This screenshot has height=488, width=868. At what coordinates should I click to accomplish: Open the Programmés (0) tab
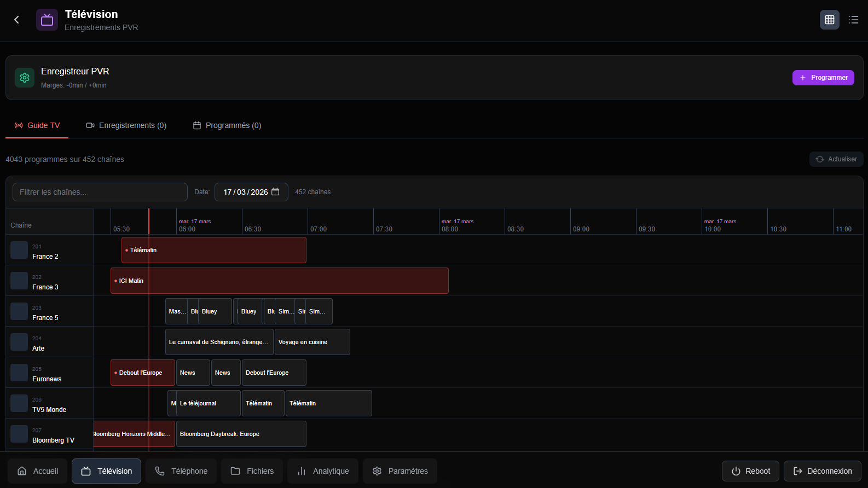[227, 125]
